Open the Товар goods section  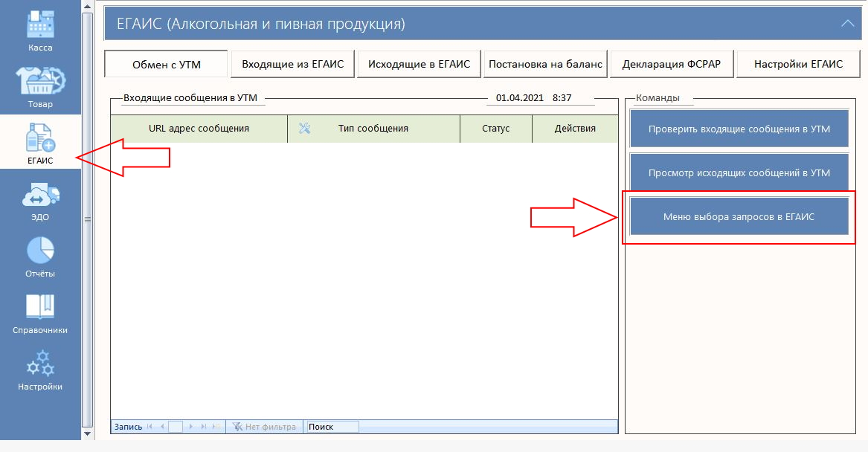point(39,86)
